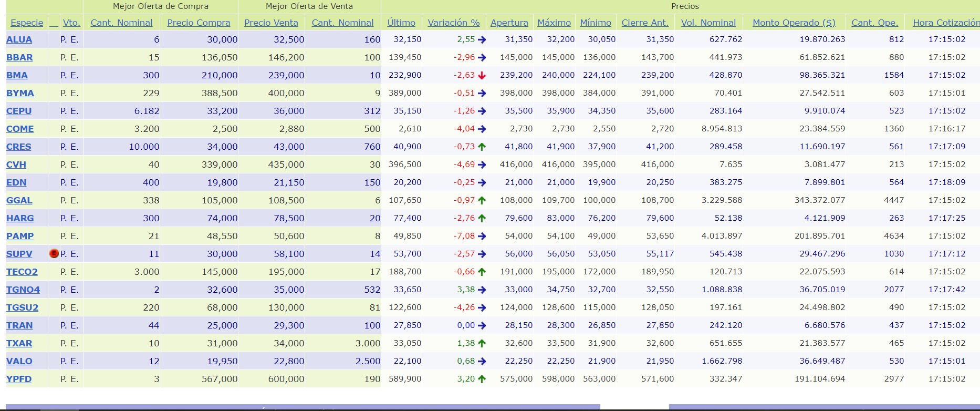Sort by the Especie column header
The width and height of the screenshot is (980, 411).
pos(27,23)
